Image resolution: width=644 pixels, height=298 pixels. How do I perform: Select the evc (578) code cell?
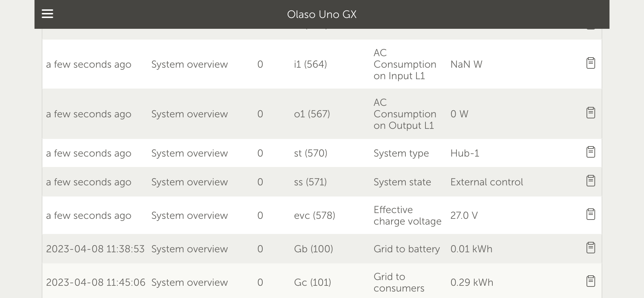click(314, 216)
